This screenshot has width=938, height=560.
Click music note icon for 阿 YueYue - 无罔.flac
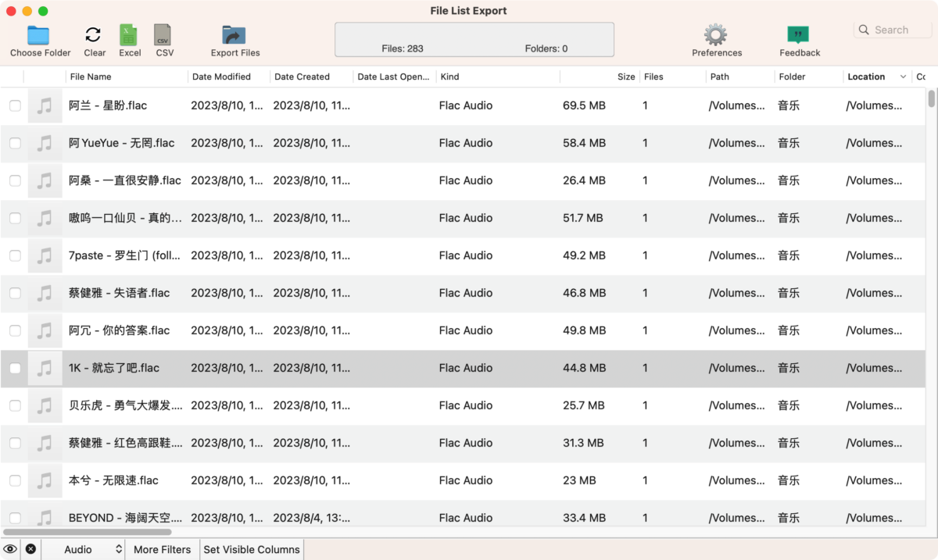[45, 143]
